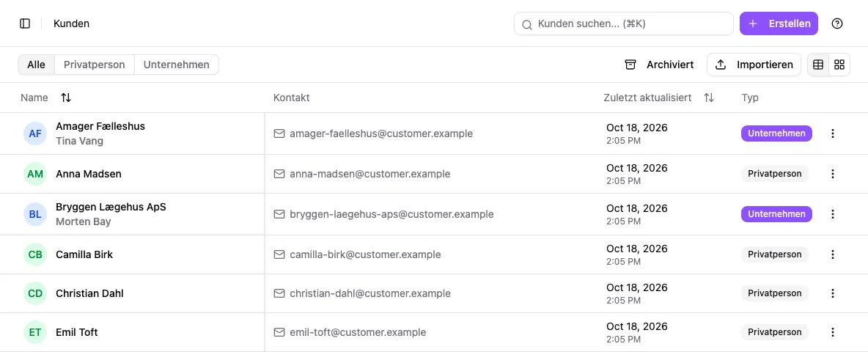The height and width of the screenshot is (352, 868).
Task: Switch to table view layout
Action: pyautogui.click(x=818, y=65)
